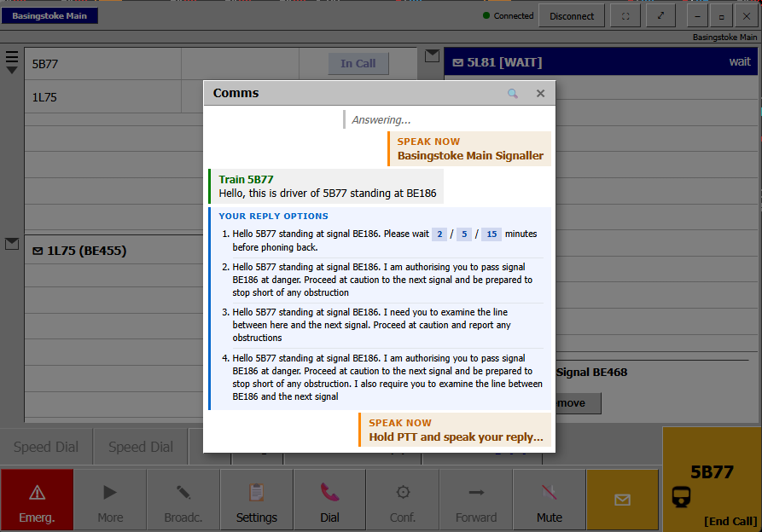Toggle the Mute microphone button
This screenshot has height=532, width=762.
pos(550,500)
